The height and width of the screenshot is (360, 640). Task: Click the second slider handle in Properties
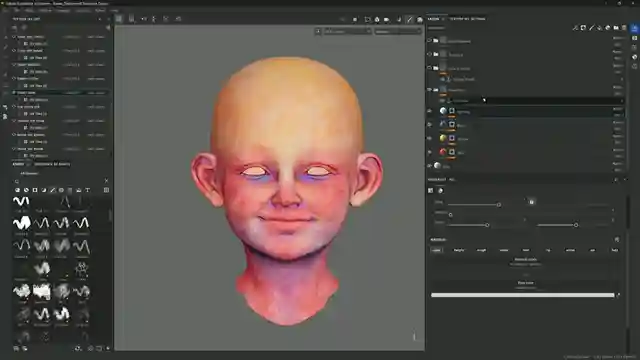[x=451, y=215]
